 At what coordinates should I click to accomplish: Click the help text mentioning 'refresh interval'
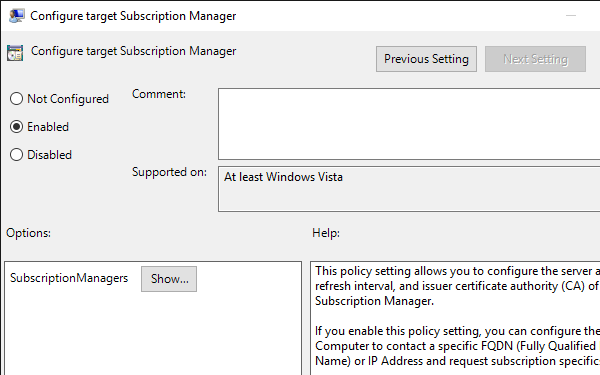(x=457, y=286)
